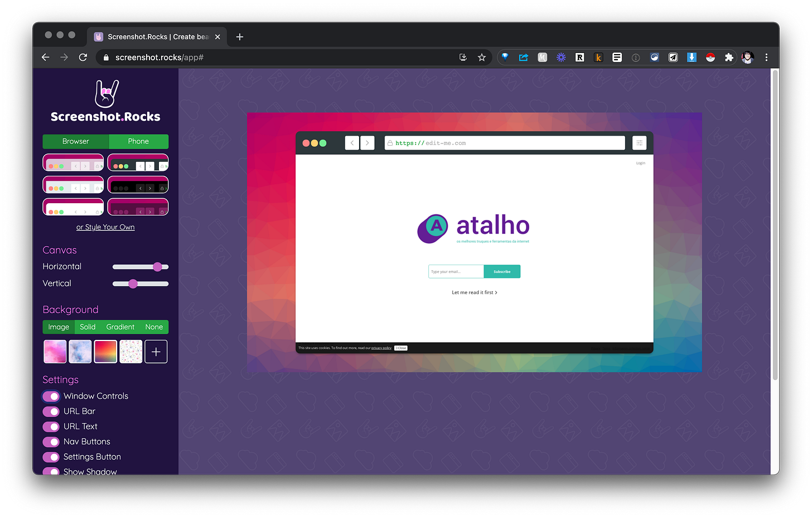This screenshot has height=518, width=812.
Task: Click the mockup browser back arrow
Action: [x=352, y=143]
